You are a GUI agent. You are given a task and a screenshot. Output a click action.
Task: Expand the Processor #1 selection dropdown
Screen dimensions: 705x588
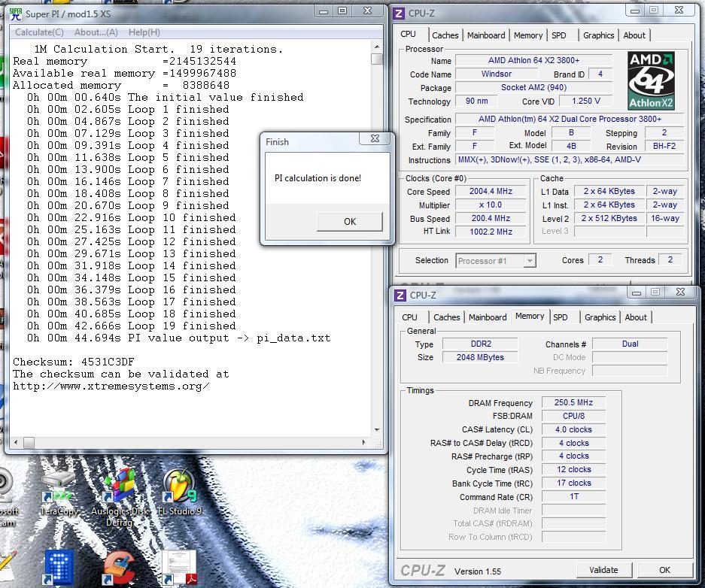point(530,260)
